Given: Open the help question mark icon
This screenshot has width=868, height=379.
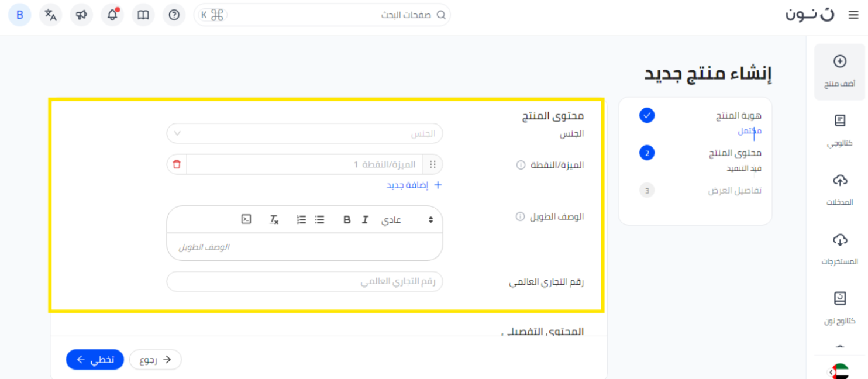Looking at the screenshot, I should coord(174,15).
